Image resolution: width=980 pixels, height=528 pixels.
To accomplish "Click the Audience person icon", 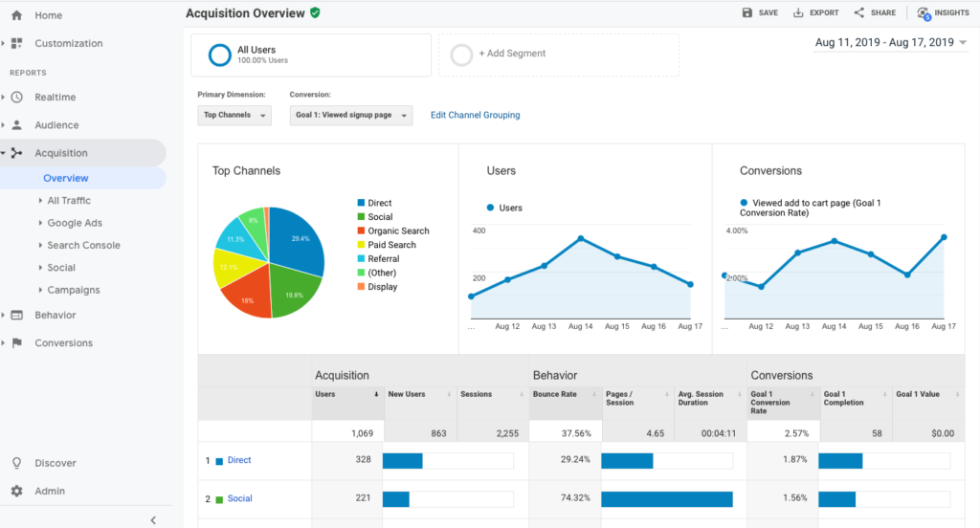I will click(17, 125).
